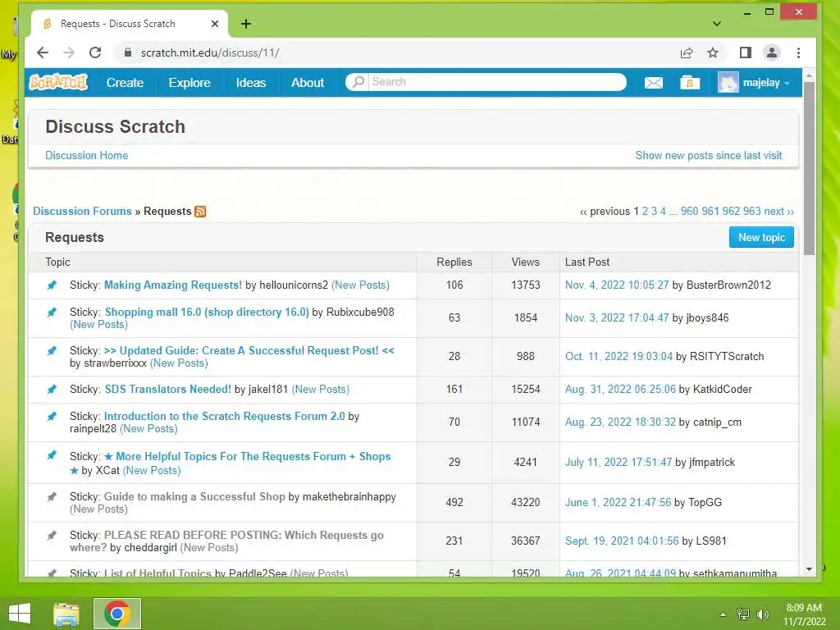Reload the page with the refresh icon
840x630 pixels.
95,52
